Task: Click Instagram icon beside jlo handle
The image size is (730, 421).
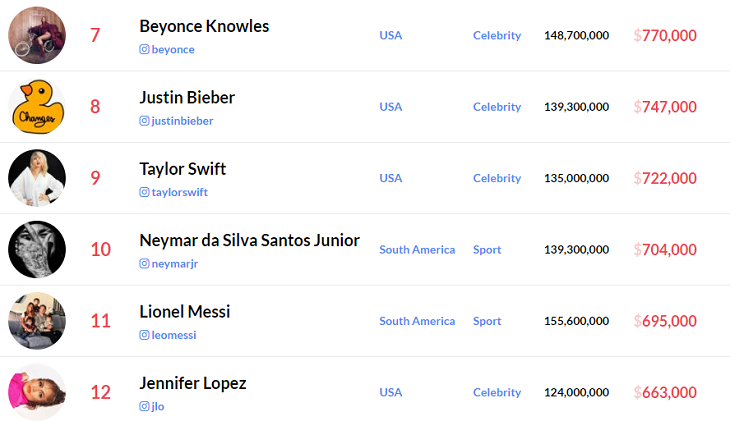Action: [x=145, y=407]
